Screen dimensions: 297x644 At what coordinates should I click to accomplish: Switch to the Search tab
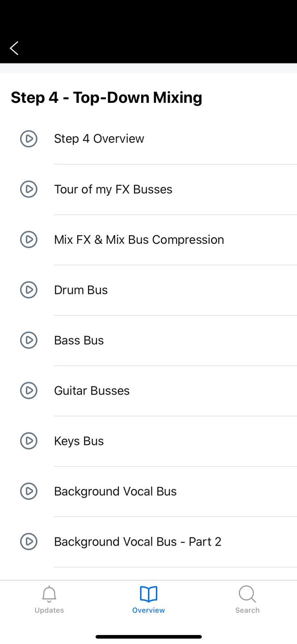[247, 599]
